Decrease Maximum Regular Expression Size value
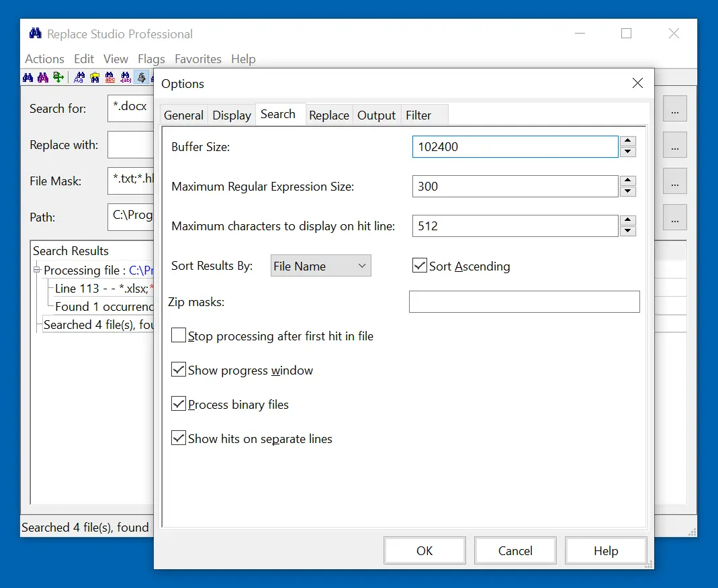The width and height of the screenshot is (718, 588). pos(628,192)
